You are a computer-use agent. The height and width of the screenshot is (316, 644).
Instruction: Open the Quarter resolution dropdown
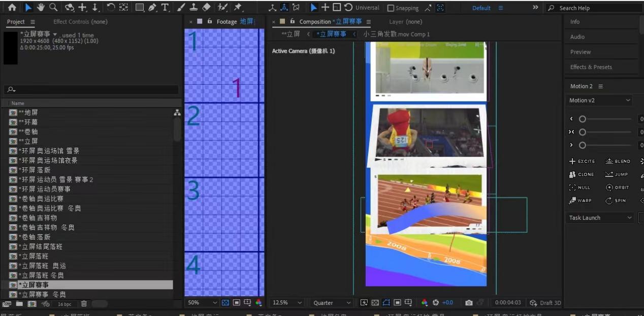click(332, 303)
